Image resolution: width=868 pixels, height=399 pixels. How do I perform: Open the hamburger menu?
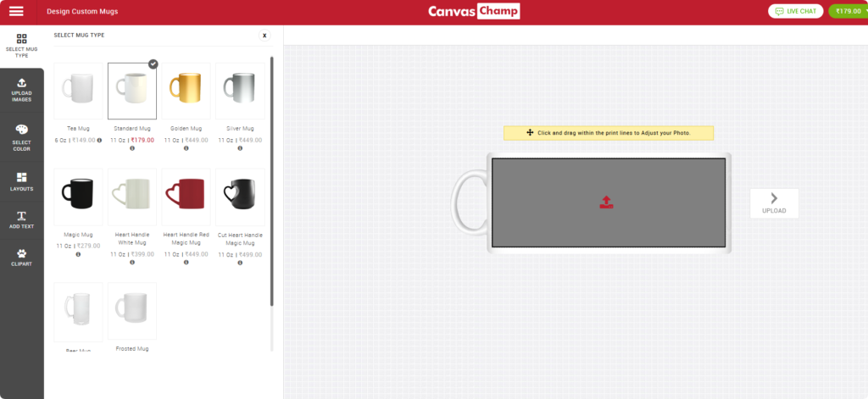(x=16, y=11)
